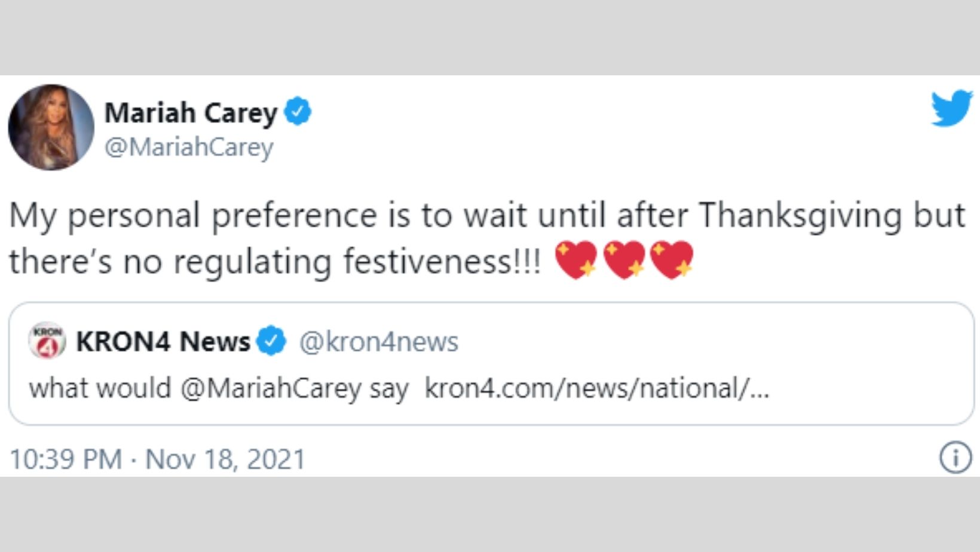Click the Twitter bird logo
980x552 pixels.
click(951, 108)
